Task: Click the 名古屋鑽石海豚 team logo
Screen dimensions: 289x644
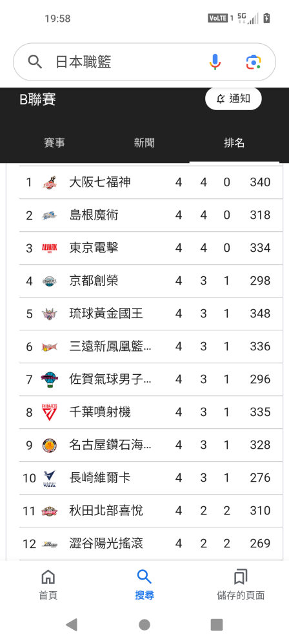Action: tap(50, 445)
